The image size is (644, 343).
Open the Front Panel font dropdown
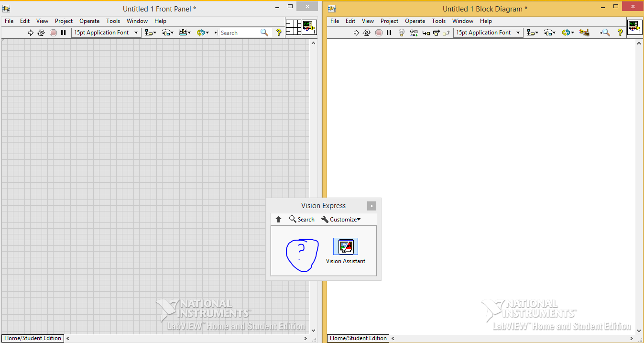tap(106, 33)
